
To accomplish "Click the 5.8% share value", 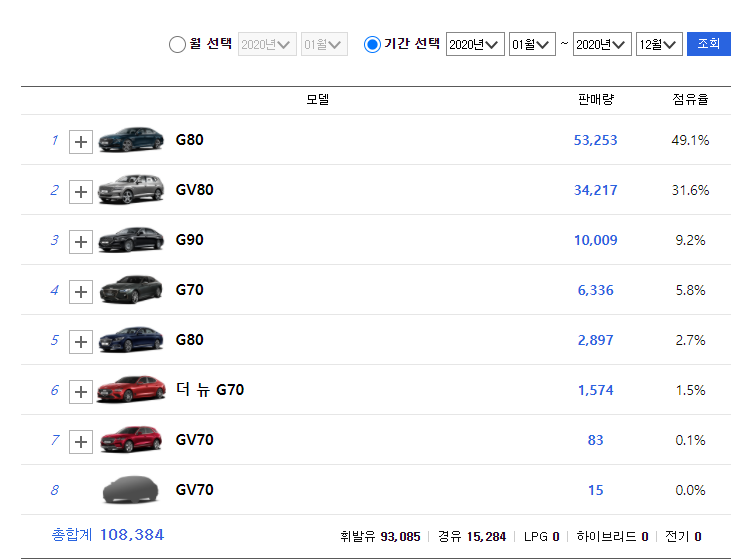I will (690, 290).
